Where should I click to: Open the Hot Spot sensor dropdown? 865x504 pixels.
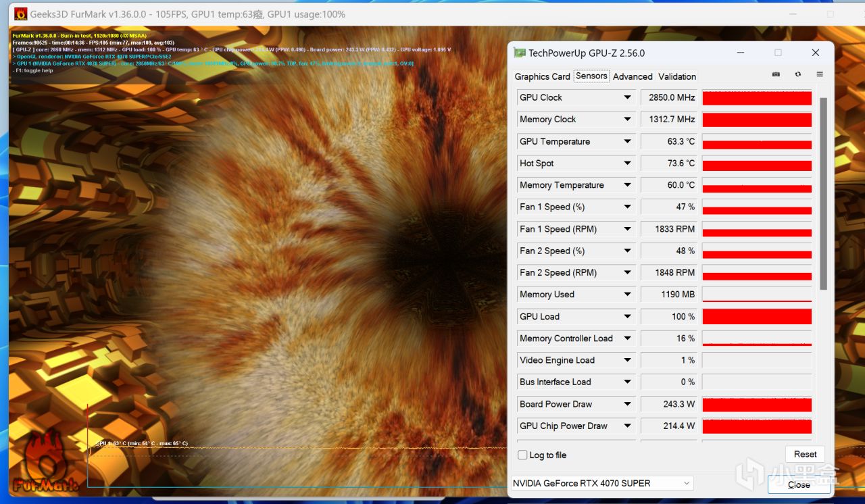627,163
